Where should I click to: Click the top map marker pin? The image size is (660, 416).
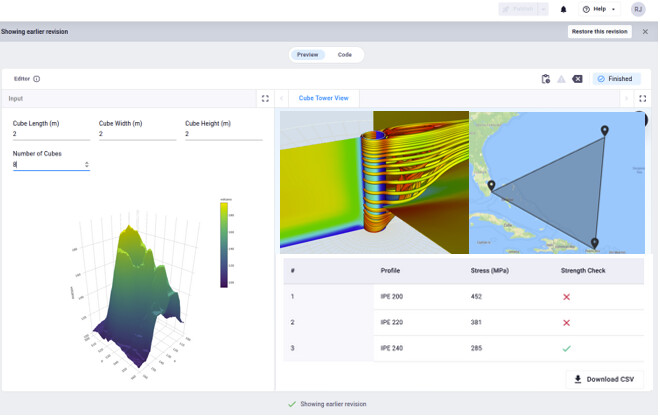point(604,131)
